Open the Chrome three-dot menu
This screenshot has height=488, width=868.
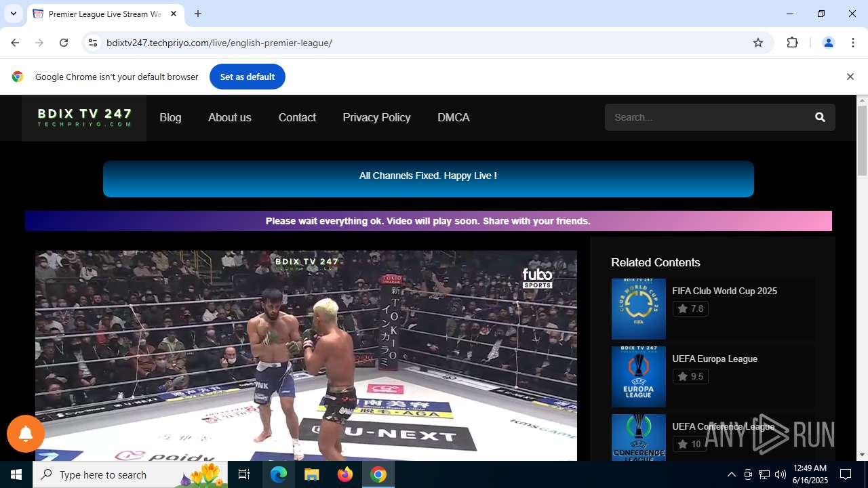[853, 43]
